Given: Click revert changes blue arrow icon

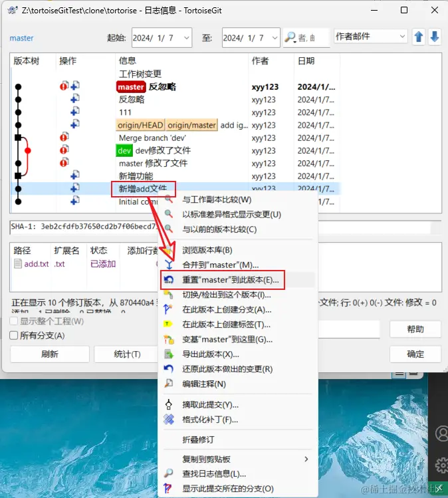Looking at the screenshot, I should (169, 368).
